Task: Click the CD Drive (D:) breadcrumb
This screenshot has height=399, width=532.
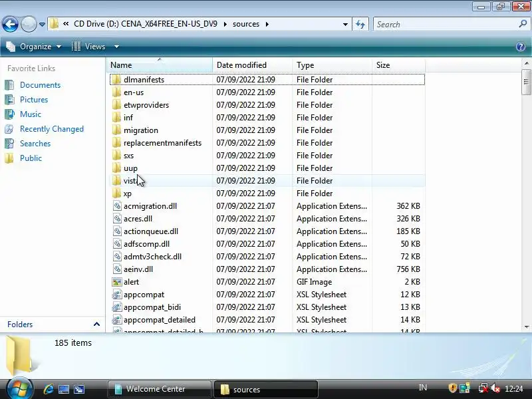Action: coord(146,24)
